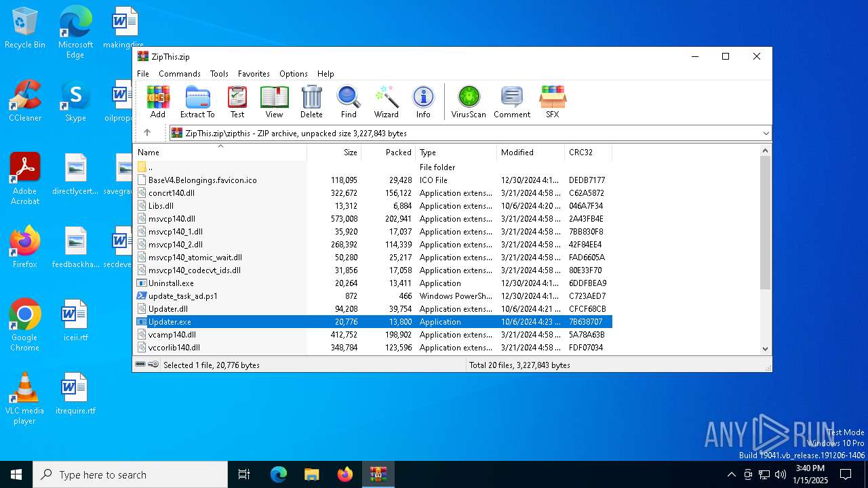Click file list scrollbar down arrow
Screen dimensions: 868x488
(x=766, y=349)
